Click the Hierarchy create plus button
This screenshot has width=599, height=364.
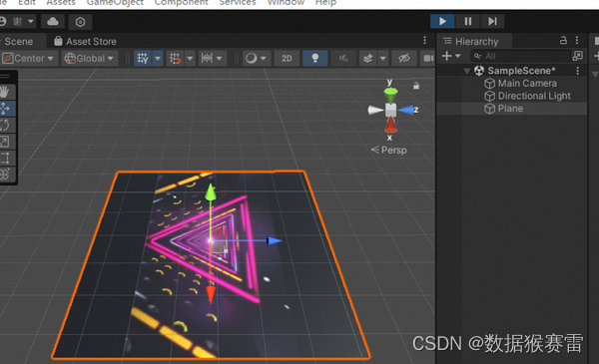point(446,56)
